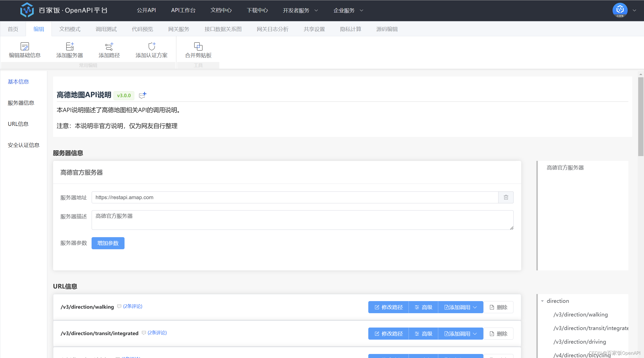Click comment bubble icon for /v3/direction/transit/integrated

tap(144, 333)
